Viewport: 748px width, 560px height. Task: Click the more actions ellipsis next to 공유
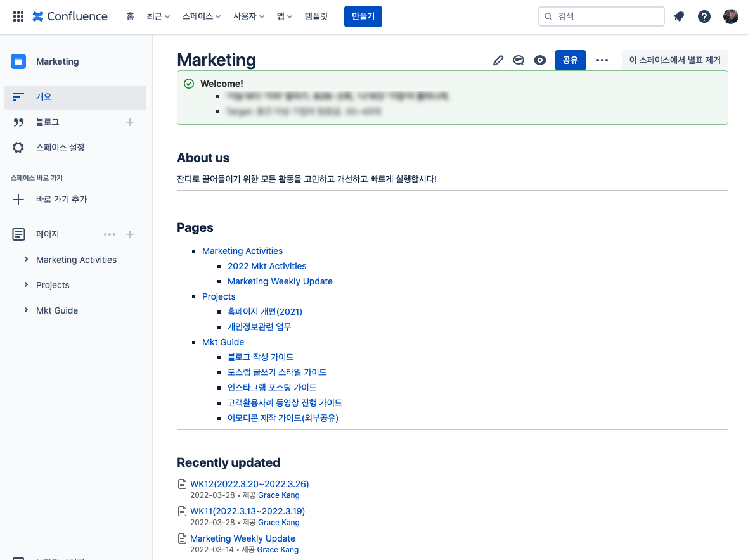tap(602, 60)
